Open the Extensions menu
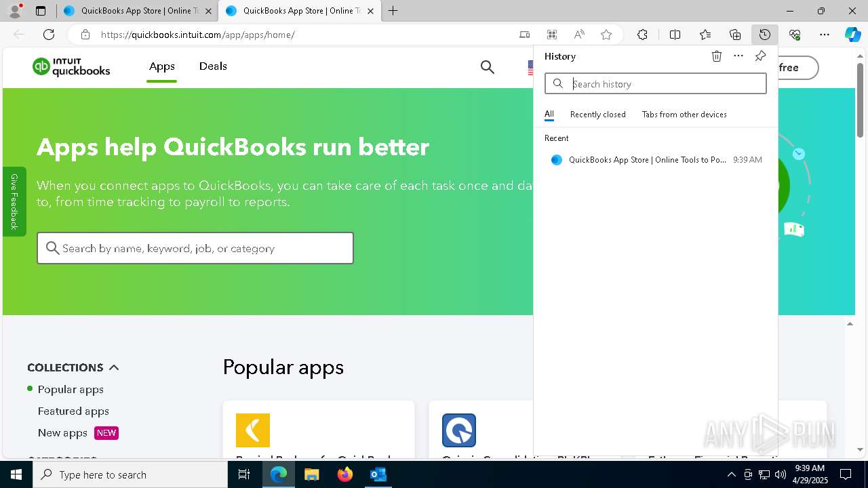Image resolution: width=868 pixels, height=488 pixels. pyautogui.click(x=642, y=35)
